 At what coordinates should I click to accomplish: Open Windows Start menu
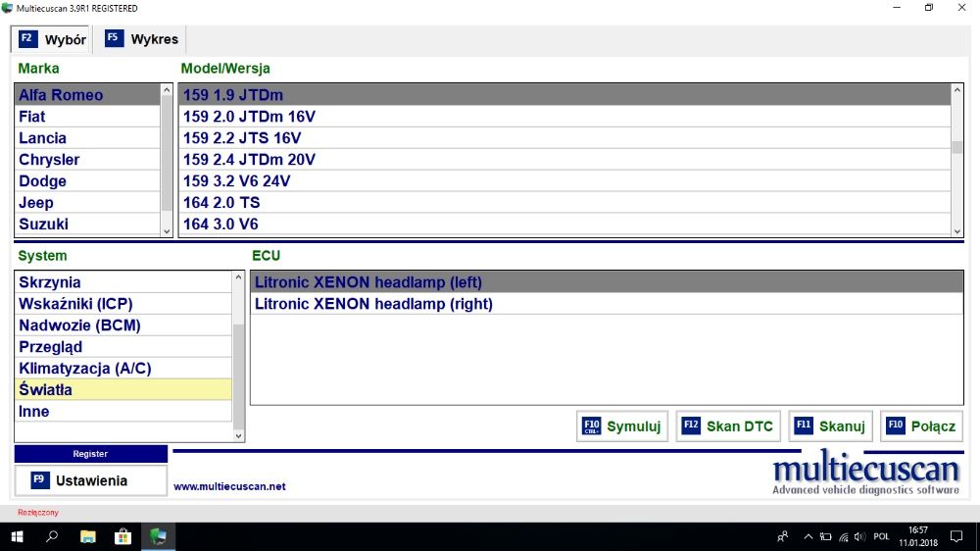point(17,536)
